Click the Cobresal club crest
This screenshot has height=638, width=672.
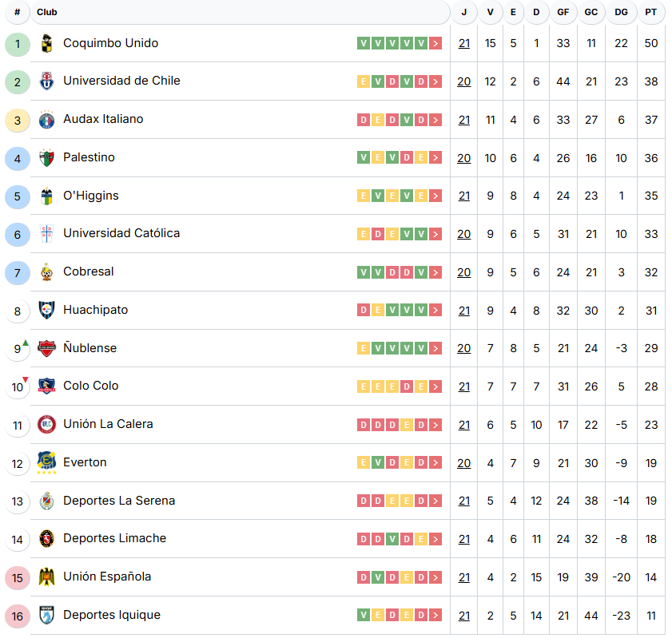46,271
